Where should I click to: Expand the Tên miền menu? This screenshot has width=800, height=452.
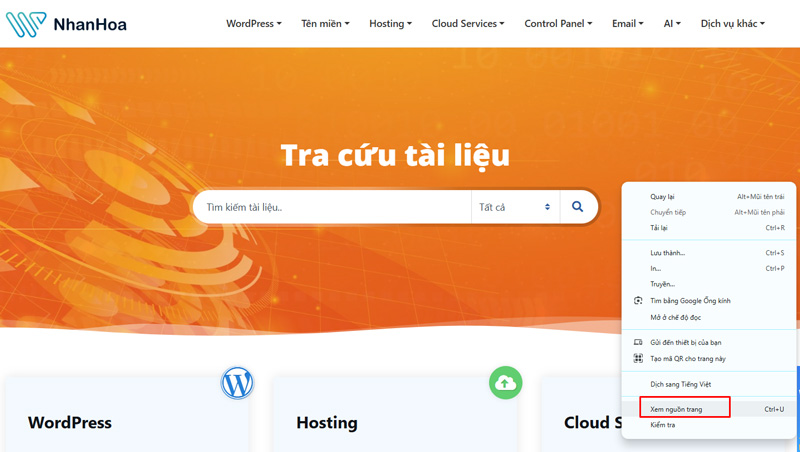tap(325, 23)
